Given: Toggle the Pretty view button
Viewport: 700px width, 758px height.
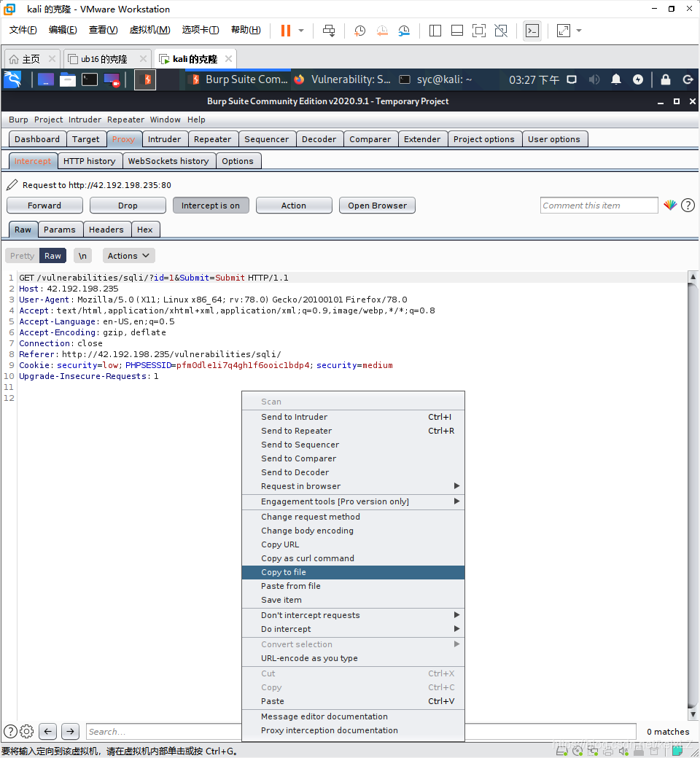Looking at the screenshot, I should pyautogui.click(x=23, y=256).
